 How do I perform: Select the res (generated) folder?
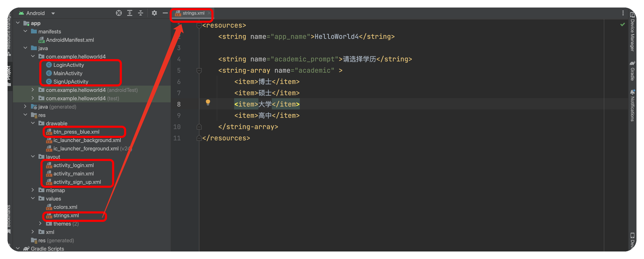(53, 241)
